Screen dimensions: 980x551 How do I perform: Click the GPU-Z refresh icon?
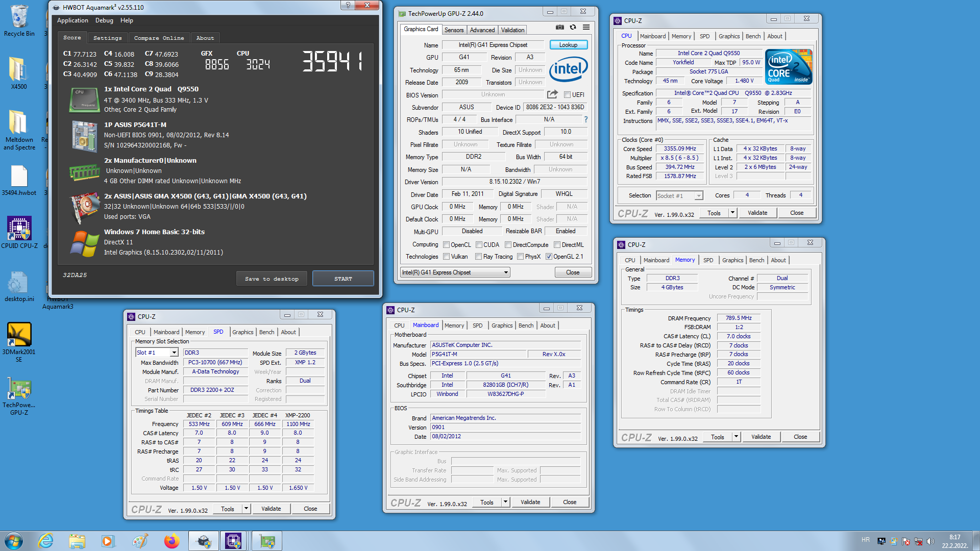pos(573,27)
